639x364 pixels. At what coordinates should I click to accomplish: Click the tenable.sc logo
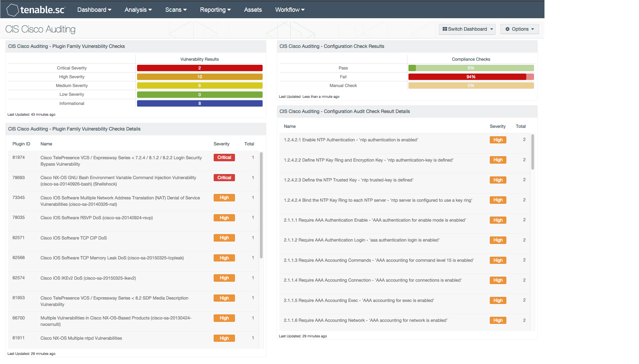tap(36, 10)
